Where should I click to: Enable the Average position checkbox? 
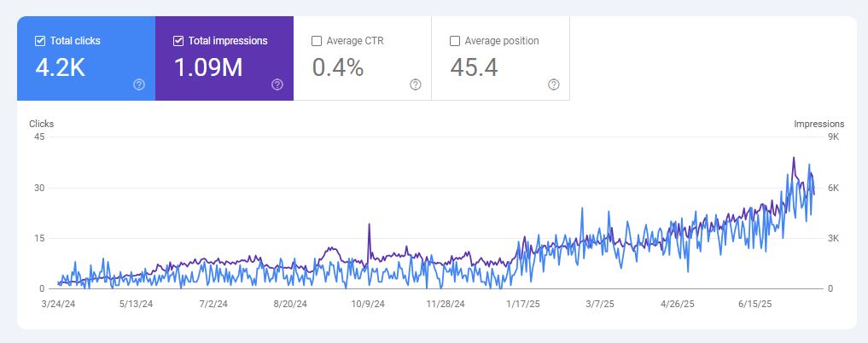(x=455, y=40)
